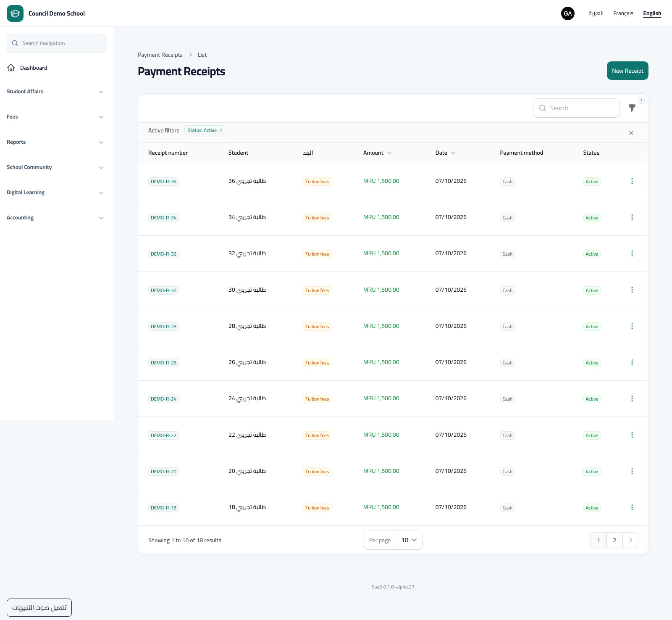Clear all active filters with the X

[631, 133]
